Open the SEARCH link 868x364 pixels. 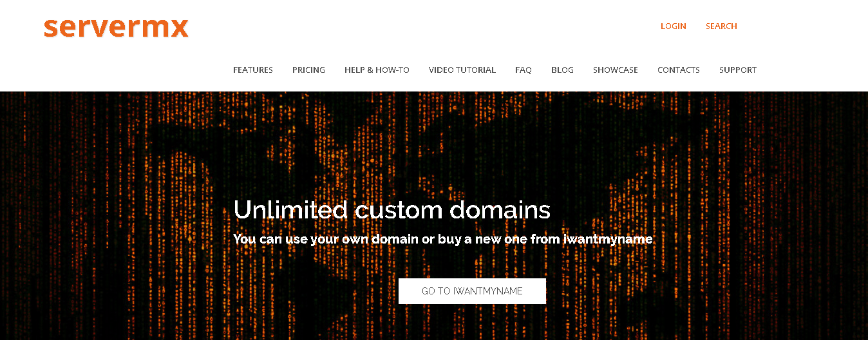pyautogui.click(x=721, y=26)
